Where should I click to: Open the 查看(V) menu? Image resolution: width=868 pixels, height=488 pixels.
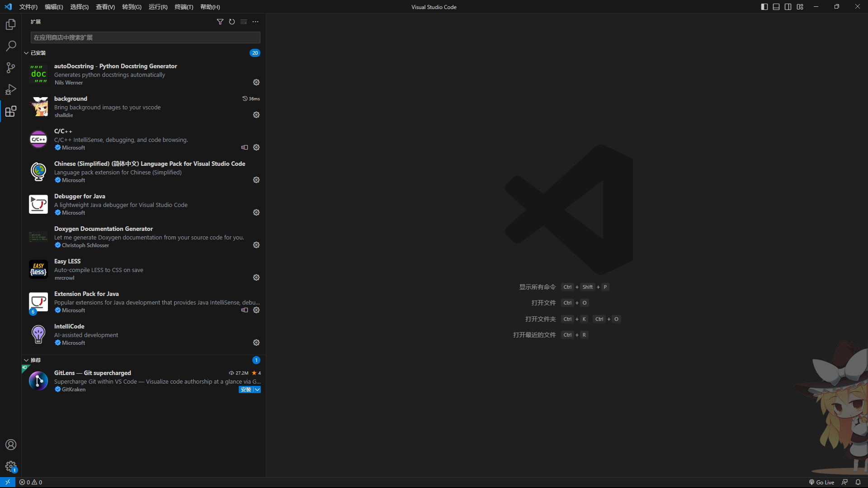105,7
